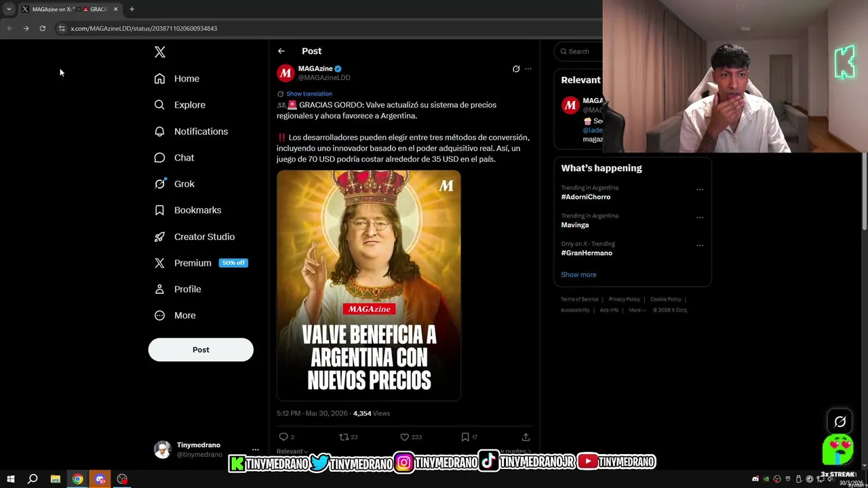Click the Grok icon on the post
Image resolution: width=868 pixels, height=488 pixels.
(516, 68)
